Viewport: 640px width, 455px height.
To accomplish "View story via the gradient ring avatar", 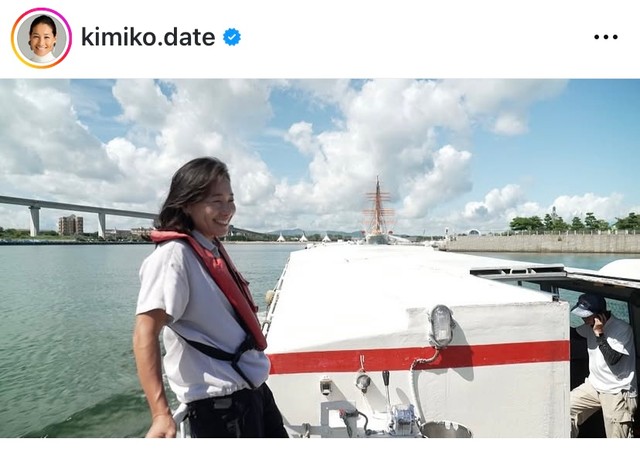I will 42,38.
